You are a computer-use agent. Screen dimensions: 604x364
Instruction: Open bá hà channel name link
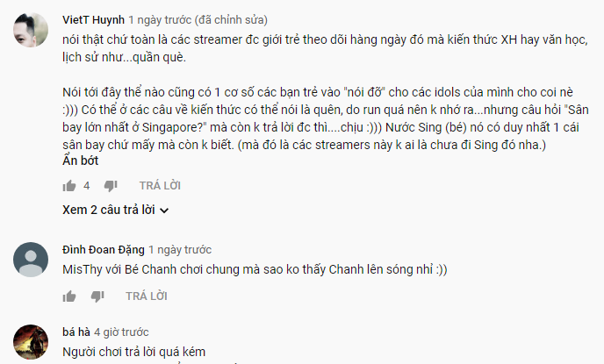[76, 332]
